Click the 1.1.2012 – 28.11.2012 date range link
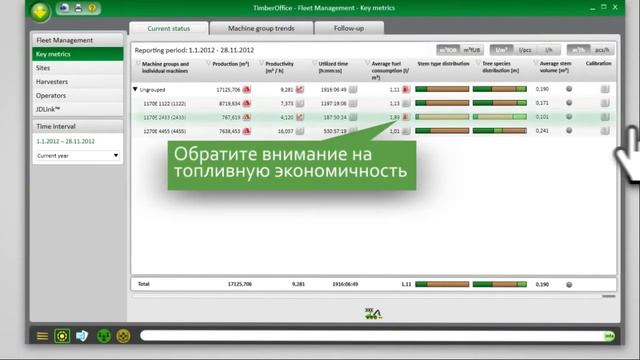Screen dimensions: 640x360 coord(65,141)
